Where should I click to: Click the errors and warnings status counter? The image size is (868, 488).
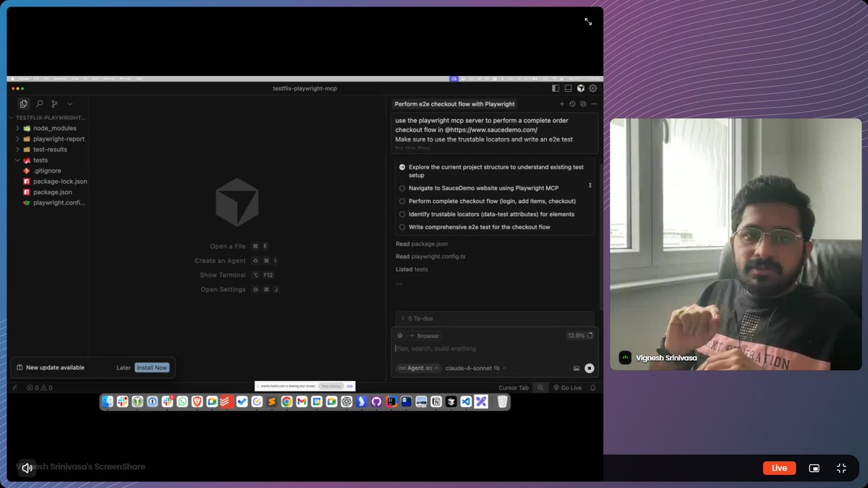pyautogui.click(x=39, y=388)
